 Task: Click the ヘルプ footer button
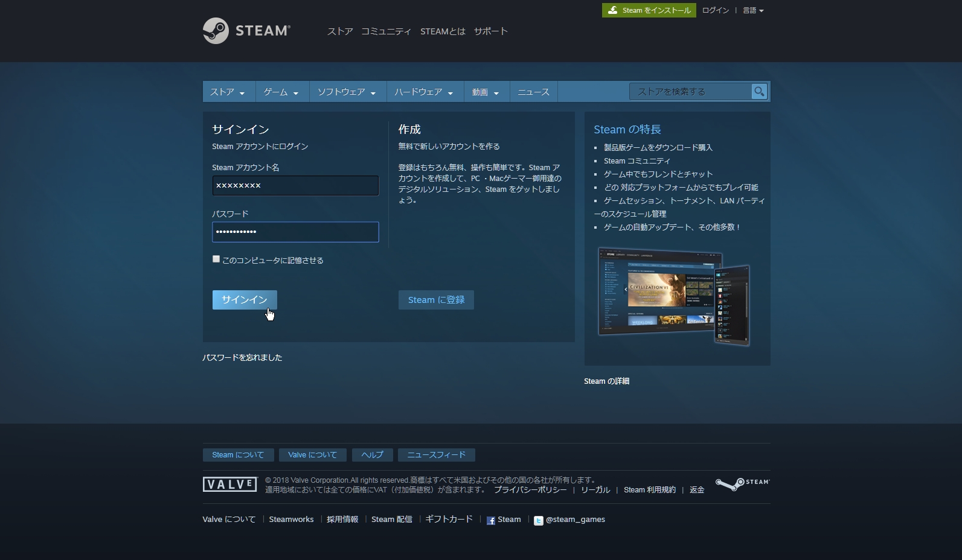(x=373, y=455)
